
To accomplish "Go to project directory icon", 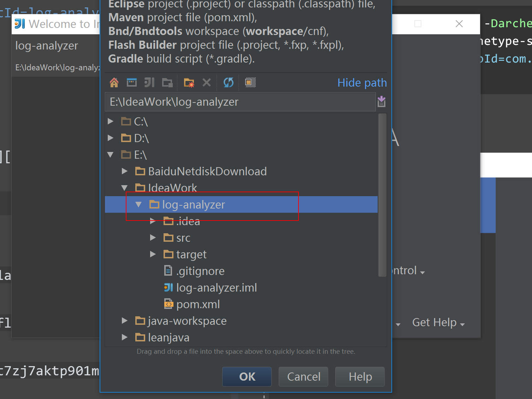I will 149,83.
